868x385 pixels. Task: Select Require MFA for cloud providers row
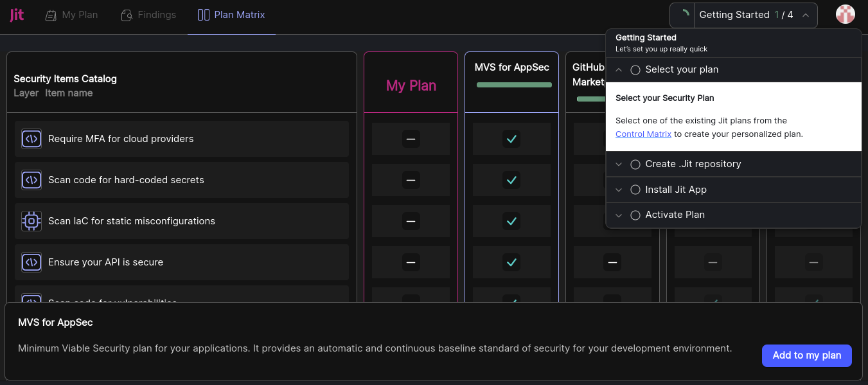point(182,139)
